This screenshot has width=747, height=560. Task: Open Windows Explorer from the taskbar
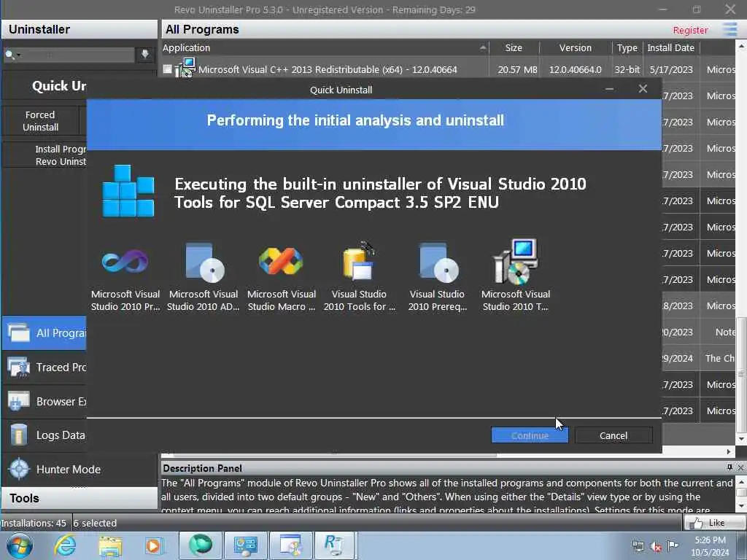coord(110,545)
